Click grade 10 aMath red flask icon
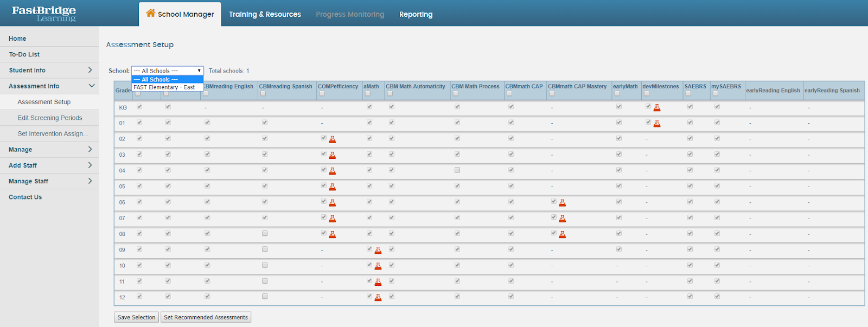Image resolution: width=868 pixels, height=327 pixels. click(378, 266)
